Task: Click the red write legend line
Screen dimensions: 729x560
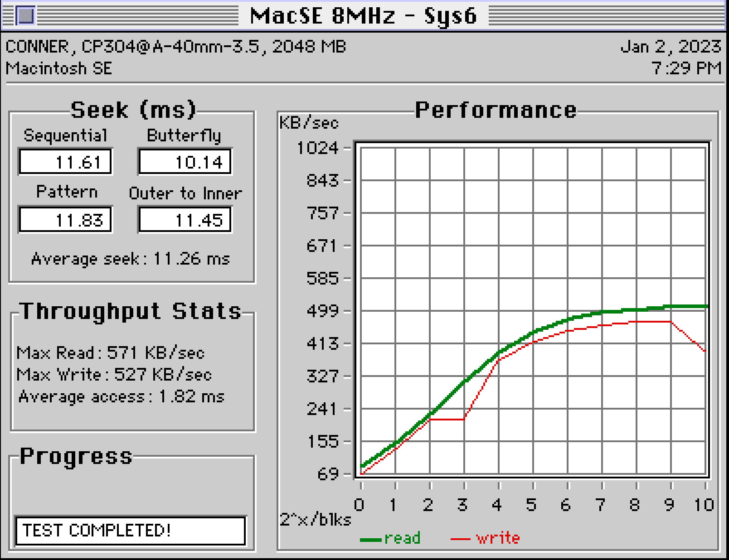Action: click(x=461, y=539)
